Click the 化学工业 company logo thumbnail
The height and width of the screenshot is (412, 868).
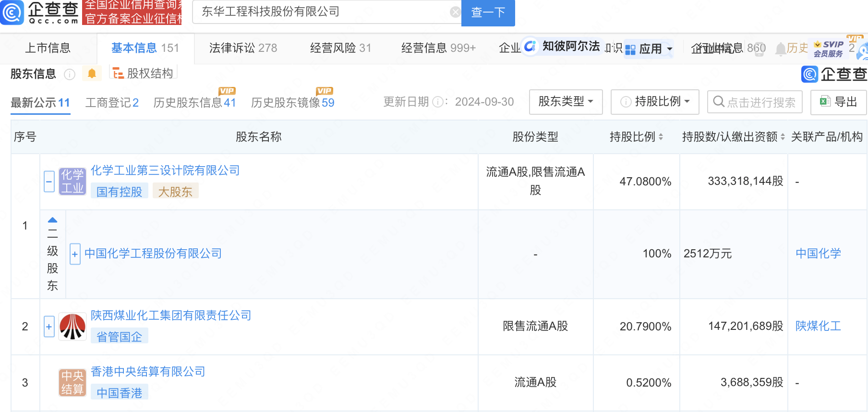(x=72, y=182)
